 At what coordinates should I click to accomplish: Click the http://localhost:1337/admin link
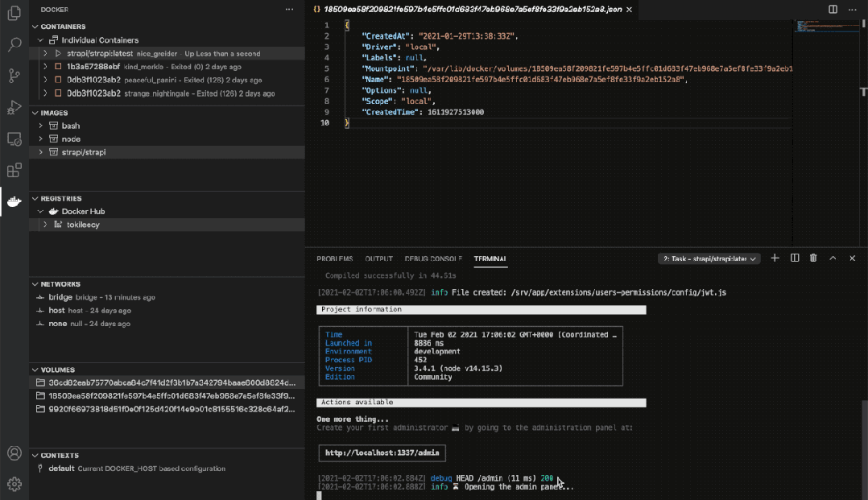tap(381, 452)
